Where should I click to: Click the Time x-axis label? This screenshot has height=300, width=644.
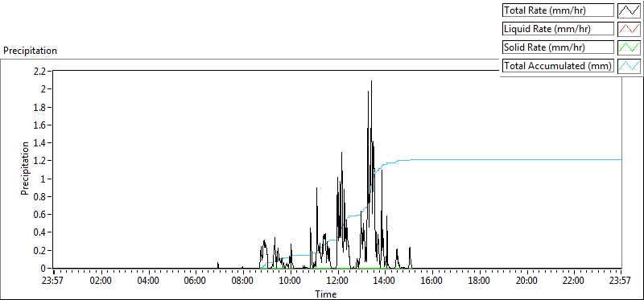(x=326, y=294)
